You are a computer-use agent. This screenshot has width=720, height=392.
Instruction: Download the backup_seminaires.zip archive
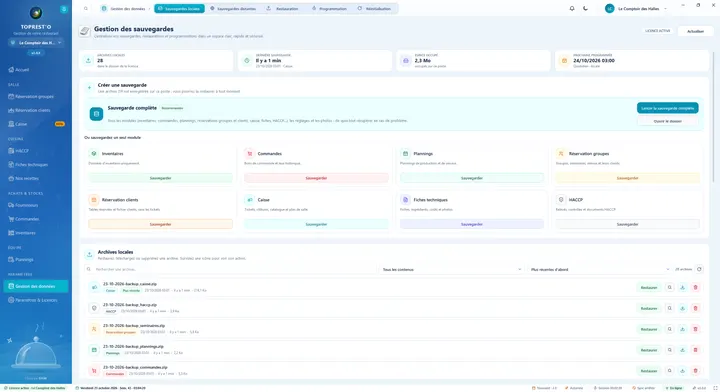click(682, 329)
